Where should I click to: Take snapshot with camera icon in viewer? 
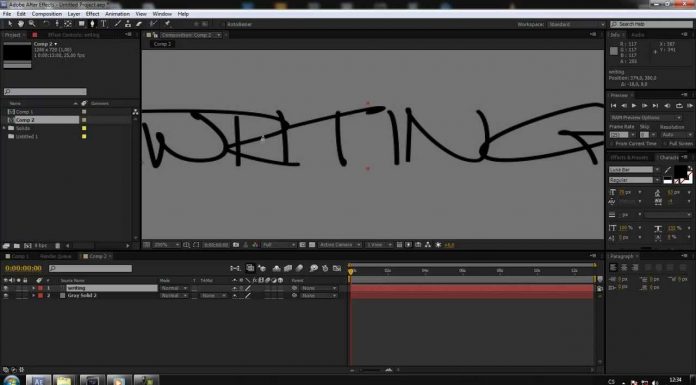236,245
